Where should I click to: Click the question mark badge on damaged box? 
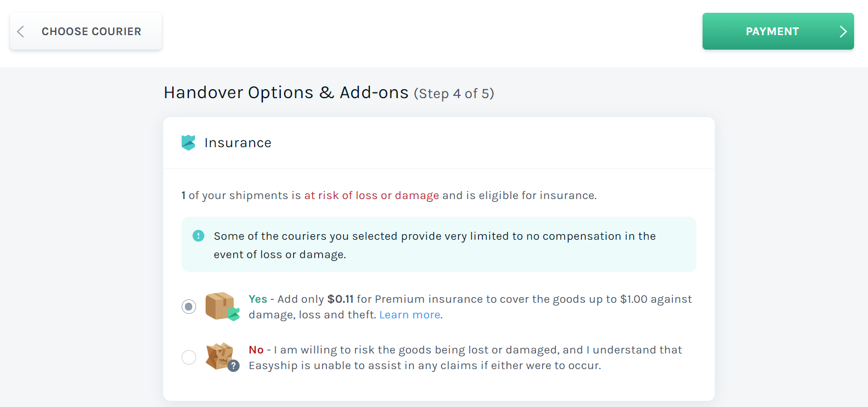pos(233,366)
